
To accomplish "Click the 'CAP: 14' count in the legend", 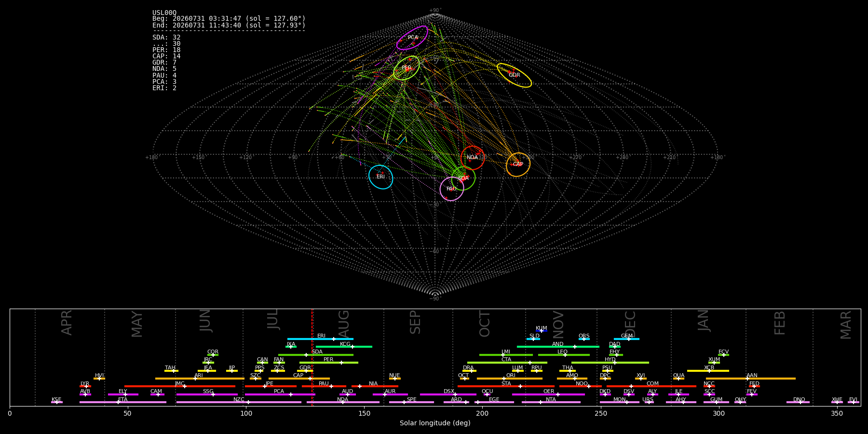I will coord(166,56).
